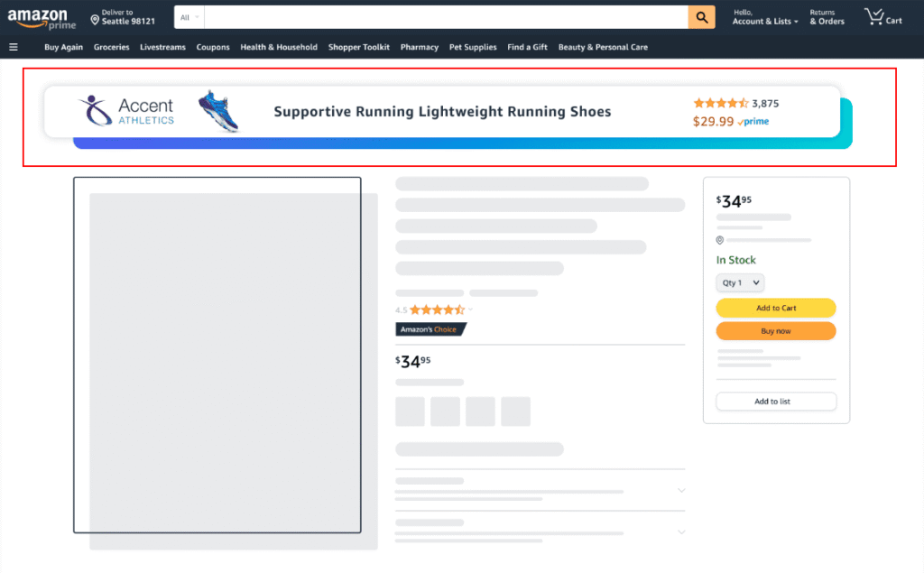Click Buy now button
The height and width of the screenshot is (573, 924).
pyautogui.click(x=776, y=330)
